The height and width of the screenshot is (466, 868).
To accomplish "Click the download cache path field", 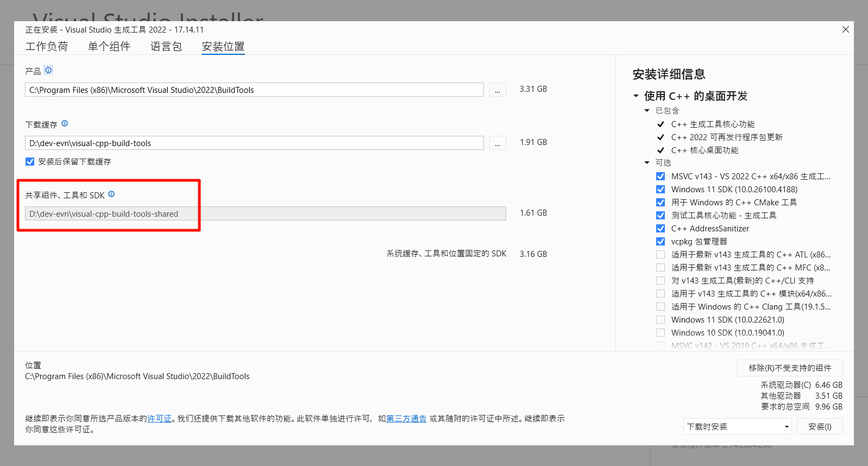I will click(254, 143).
